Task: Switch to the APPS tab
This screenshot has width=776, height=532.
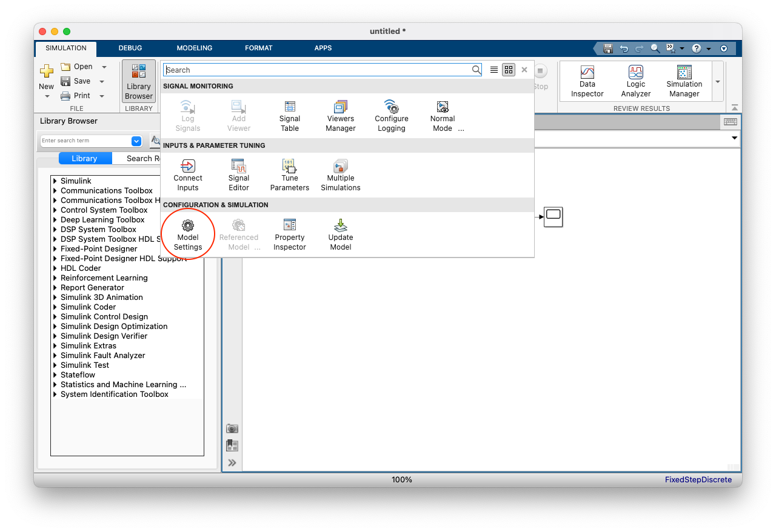Action: pyautogui.click(x=323, y=48)
